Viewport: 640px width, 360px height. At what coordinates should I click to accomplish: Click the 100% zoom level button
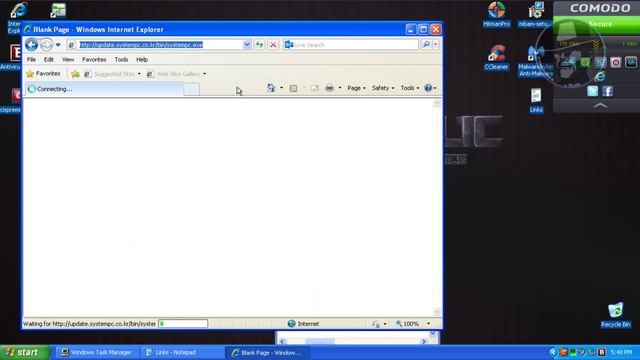tap(407, 324)
